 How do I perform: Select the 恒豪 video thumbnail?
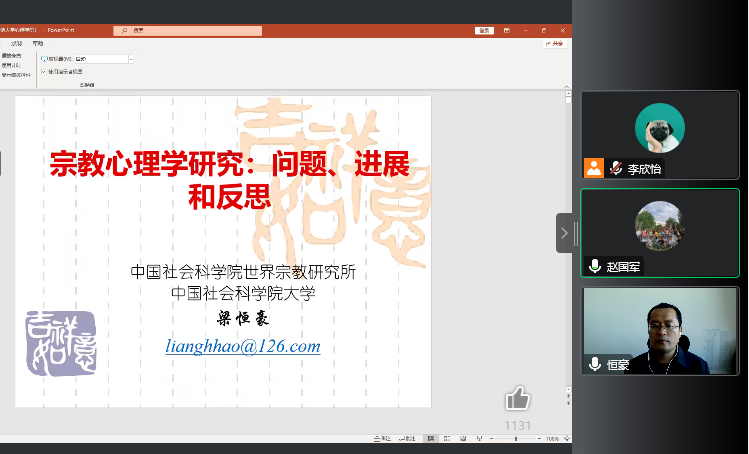pos(660,331)
